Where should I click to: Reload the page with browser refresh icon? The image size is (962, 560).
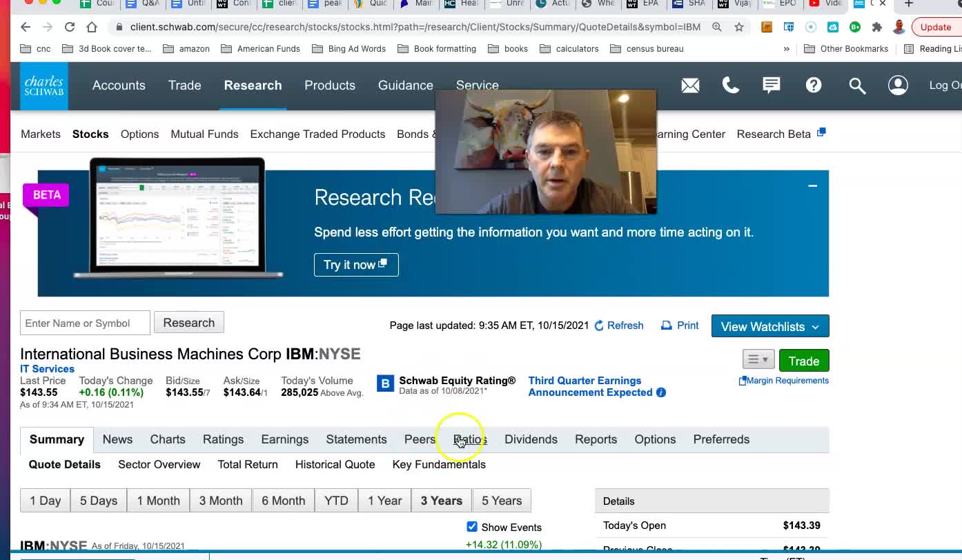[69, 27]
